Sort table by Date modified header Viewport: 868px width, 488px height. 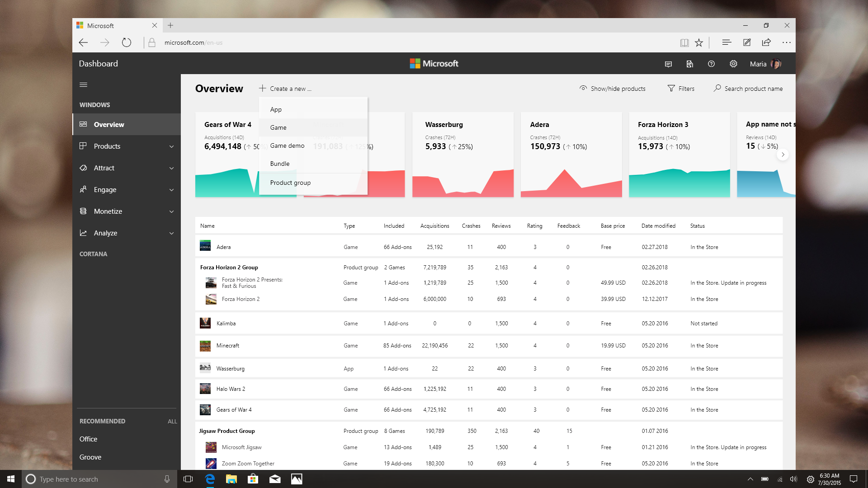coord(658,226)
